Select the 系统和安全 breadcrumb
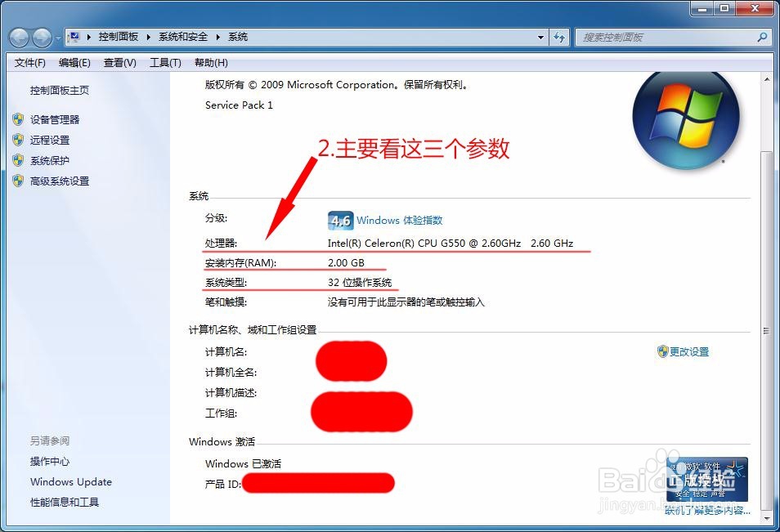Screen dimensions: 780x532 [183, 37]
